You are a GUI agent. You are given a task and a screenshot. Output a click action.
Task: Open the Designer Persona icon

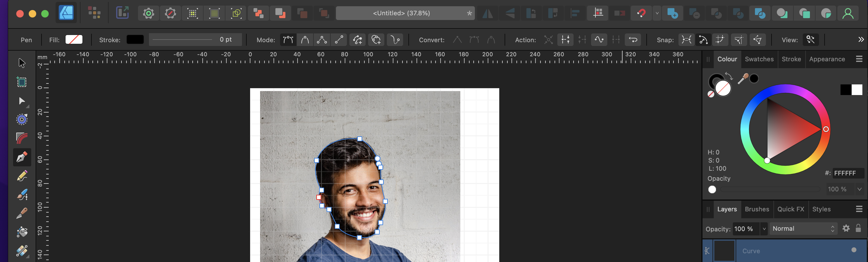click(66, 13)
